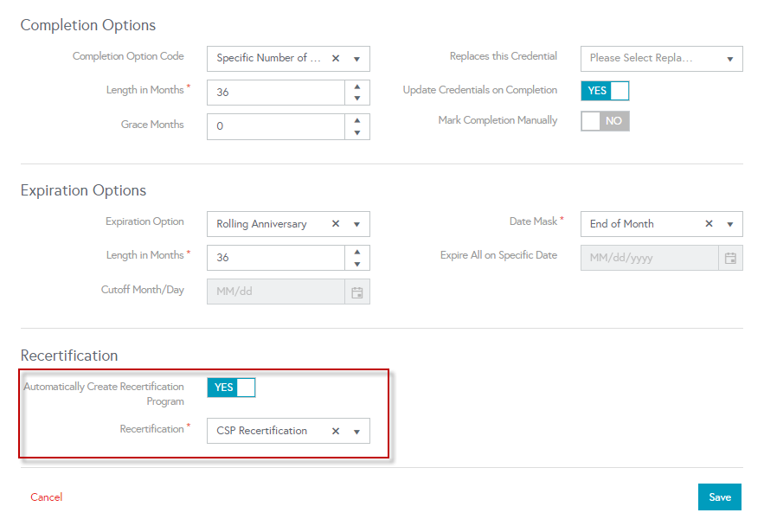Open the Date Mask dropdown

point(729,224)
